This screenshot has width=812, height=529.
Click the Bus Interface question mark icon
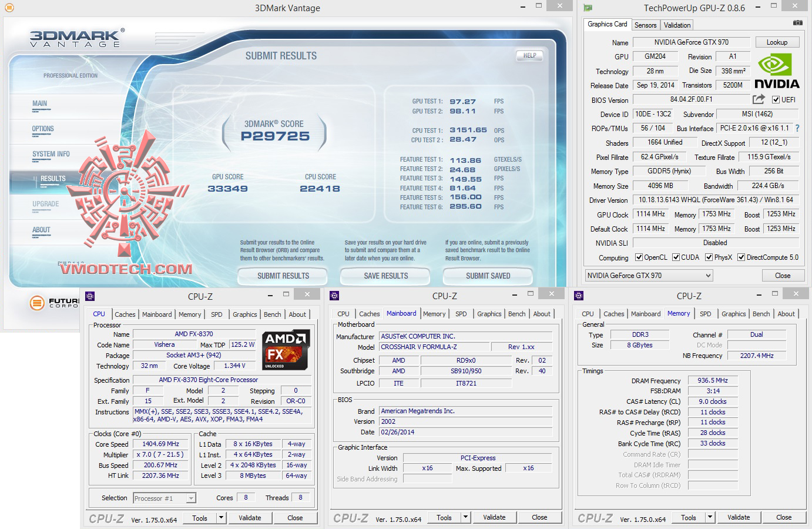[x=797, y=128]
